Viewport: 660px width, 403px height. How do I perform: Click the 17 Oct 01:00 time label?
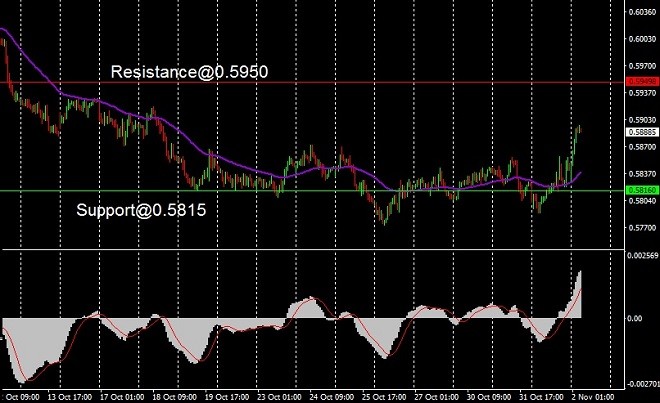point(122,397)
